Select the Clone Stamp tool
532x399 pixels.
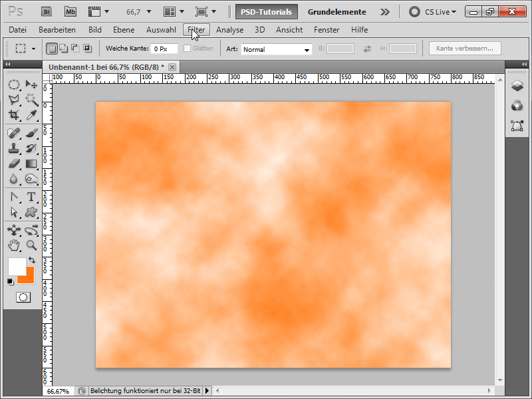[14, 148]
